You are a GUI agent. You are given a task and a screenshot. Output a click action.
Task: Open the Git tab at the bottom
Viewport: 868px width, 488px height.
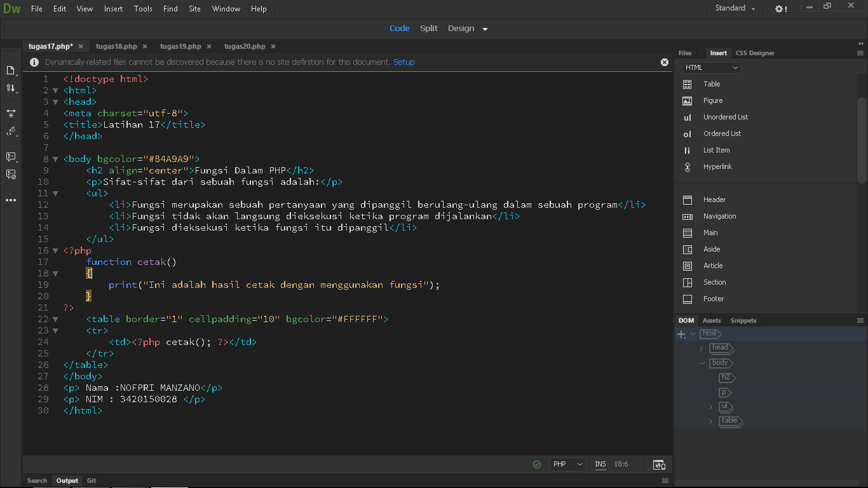tap(92, 481)
